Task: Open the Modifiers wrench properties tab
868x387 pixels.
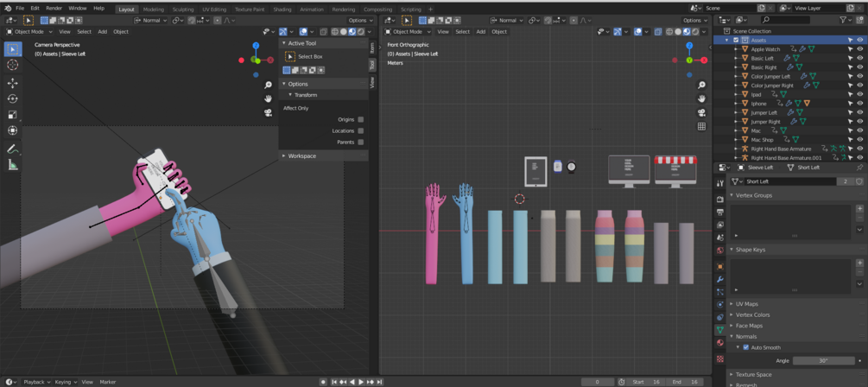Action: click(720, 279)
